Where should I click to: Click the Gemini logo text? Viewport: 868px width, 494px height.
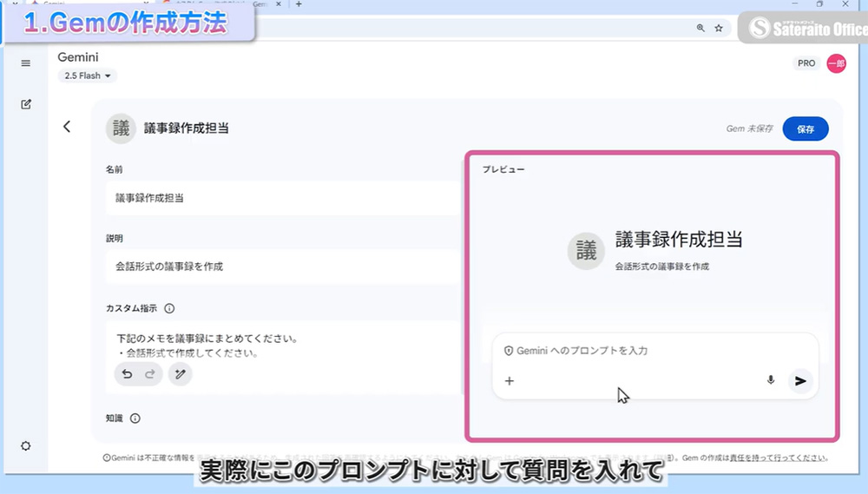click(x=78, y=57)
